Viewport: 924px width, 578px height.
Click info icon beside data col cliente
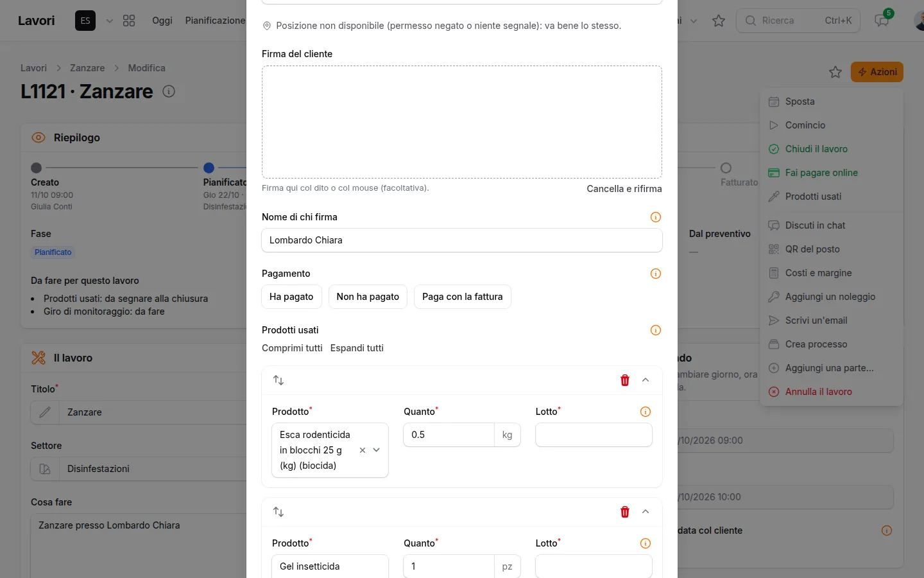click(x=887, y=530)
